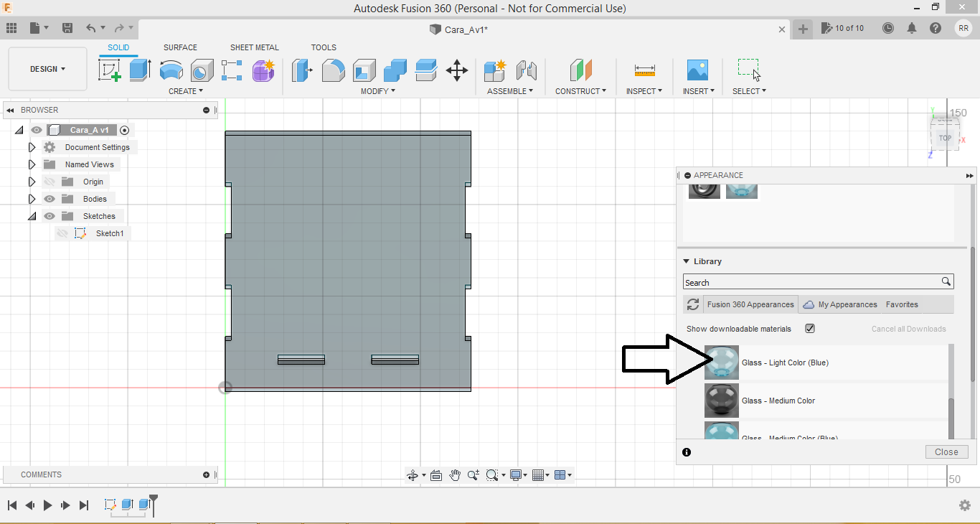Click the Job Status clock icon
Screen dimensions: 980x524
pos(888,28)
